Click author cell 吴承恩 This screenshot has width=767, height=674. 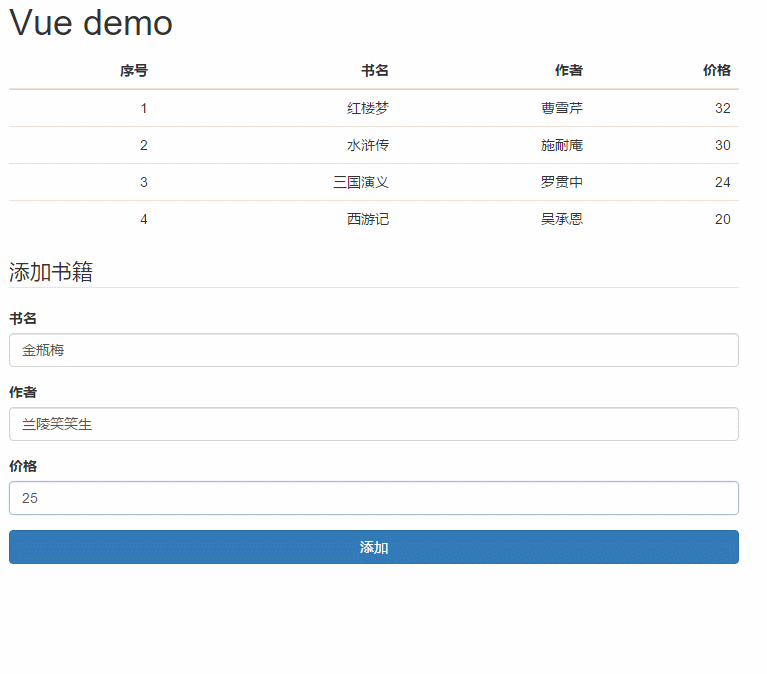(x=562, y=219)
